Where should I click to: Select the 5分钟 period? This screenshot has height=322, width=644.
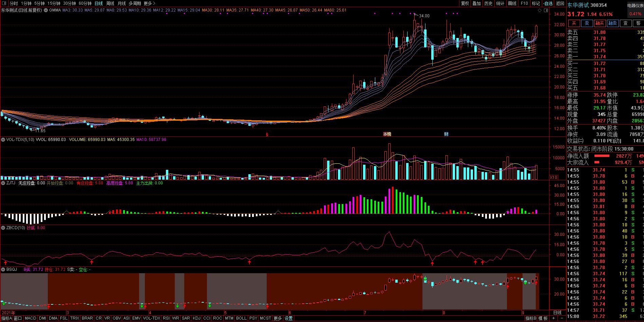(39, 3)
